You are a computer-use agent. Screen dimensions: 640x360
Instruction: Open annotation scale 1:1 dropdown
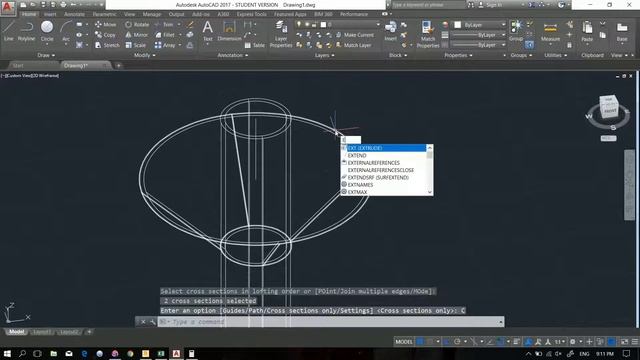tap(559, 342)
